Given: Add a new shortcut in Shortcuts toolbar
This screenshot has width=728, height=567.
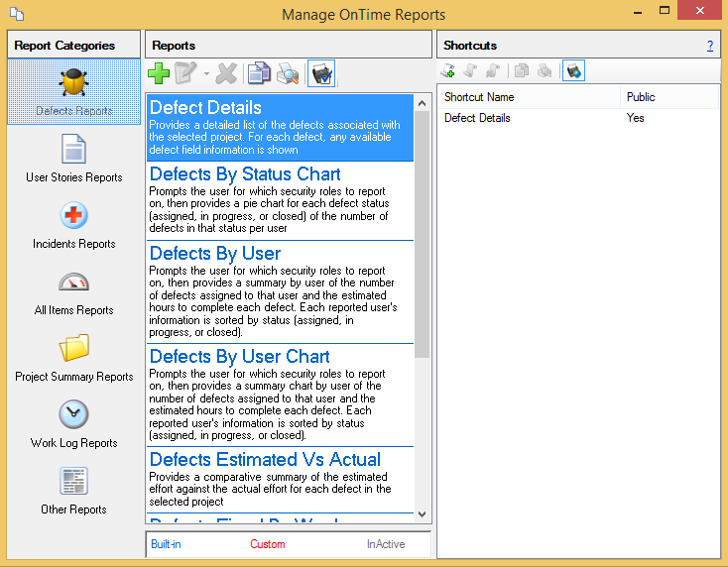Looking at the screenshot, I should click(448, 71).
